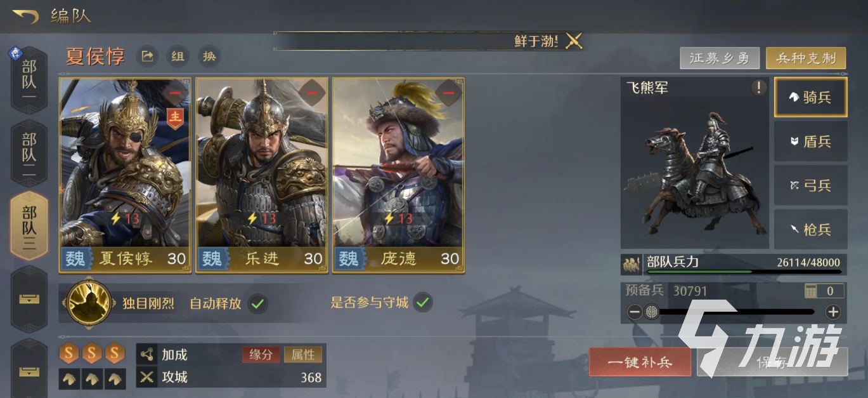Viewport: 868px width, 398px height.
Task: Click the 换 swap icon
Action: coord(209,56)
